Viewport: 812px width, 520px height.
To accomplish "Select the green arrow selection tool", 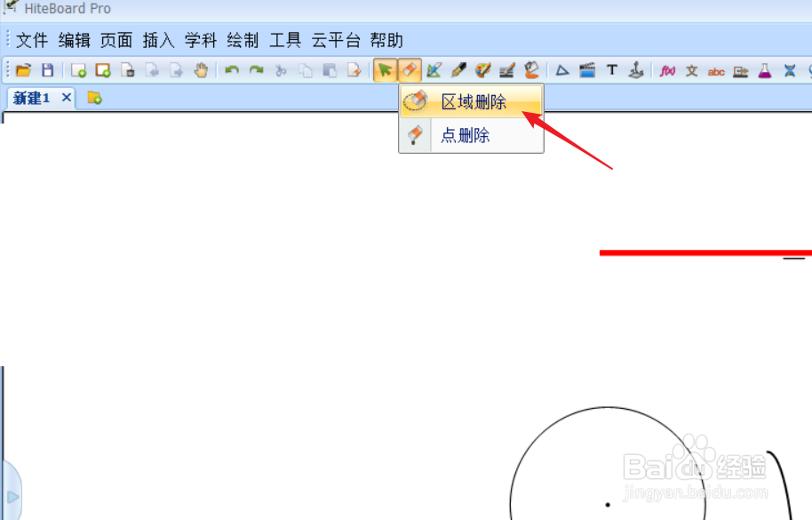I will click(x=385, y=70).
